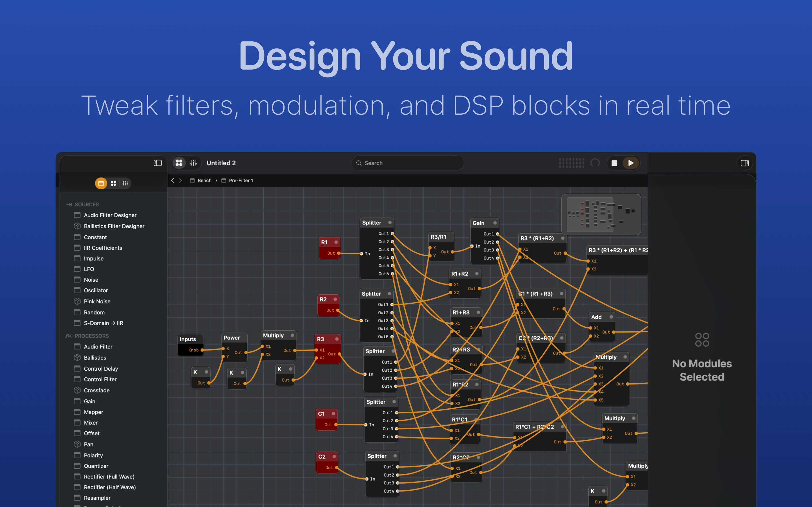Navigate back with the breadcrumb left chevron
Screen dimensions: 812x507
173,180
